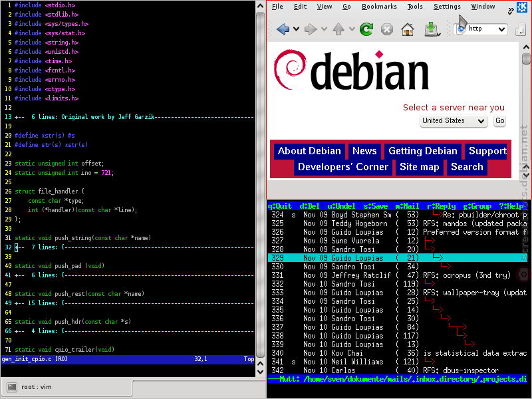Select mail 340 from Kov Chai
Image resolution: width=532 pixels, height=399 pixels.
398,353
